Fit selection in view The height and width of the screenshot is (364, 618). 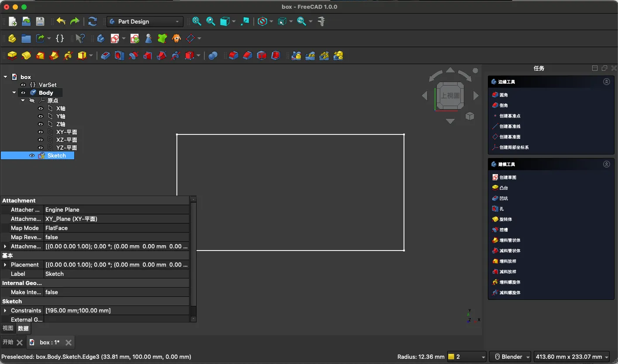(211, 21)
